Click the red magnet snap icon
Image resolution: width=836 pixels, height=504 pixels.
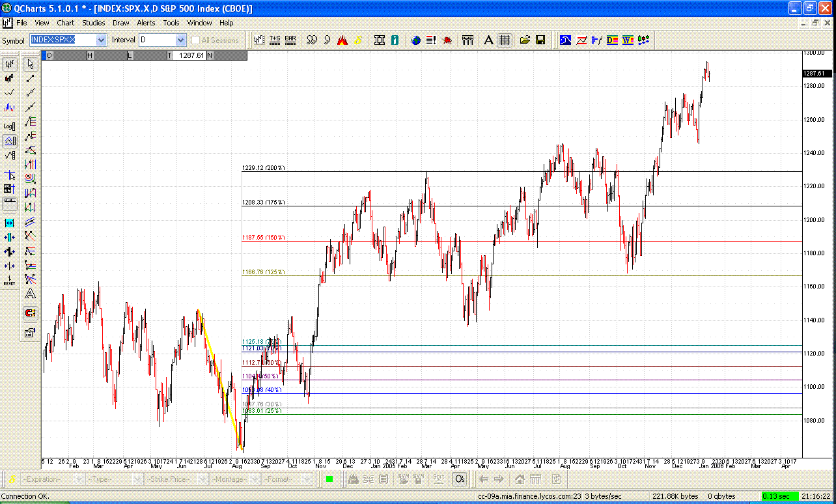[x=30, y=313]
